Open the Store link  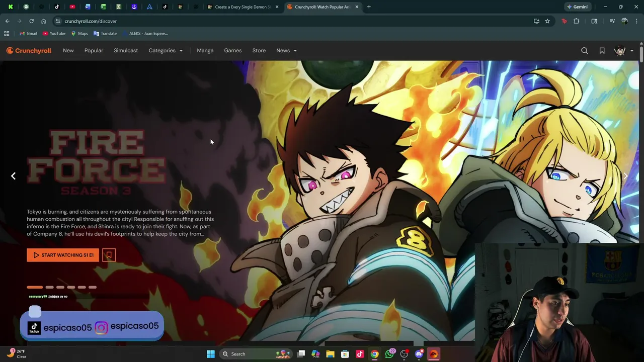[x=259, y=50]
